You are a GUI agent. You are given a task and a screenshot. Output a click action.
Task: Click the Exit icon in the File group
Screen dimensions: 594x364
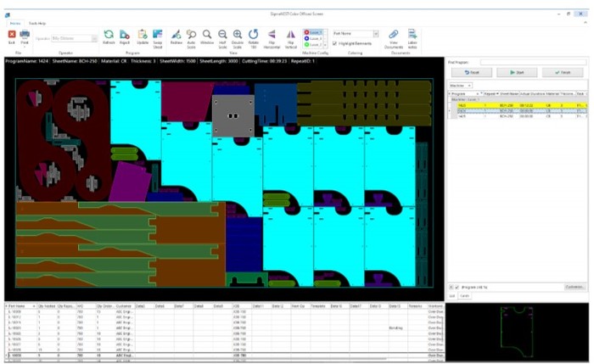(12, 34)
